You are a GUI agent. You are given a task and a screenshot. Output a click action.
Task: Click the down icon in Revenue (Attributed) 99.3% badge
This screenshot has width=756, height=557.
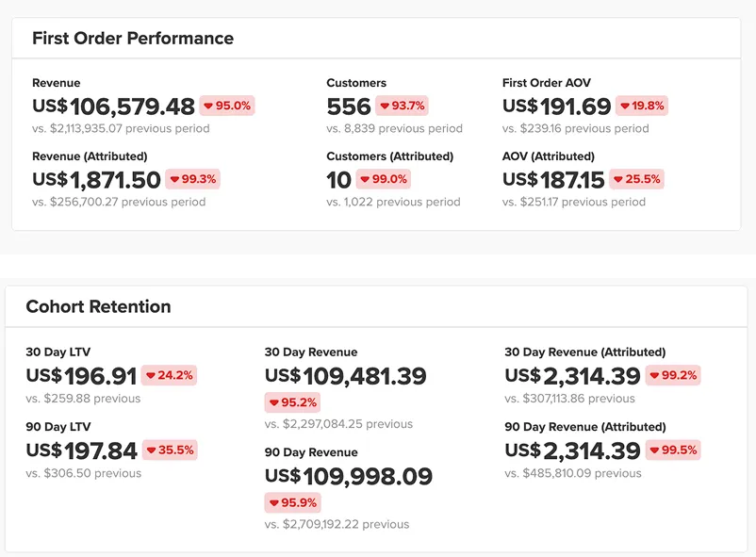coord(175,179)
